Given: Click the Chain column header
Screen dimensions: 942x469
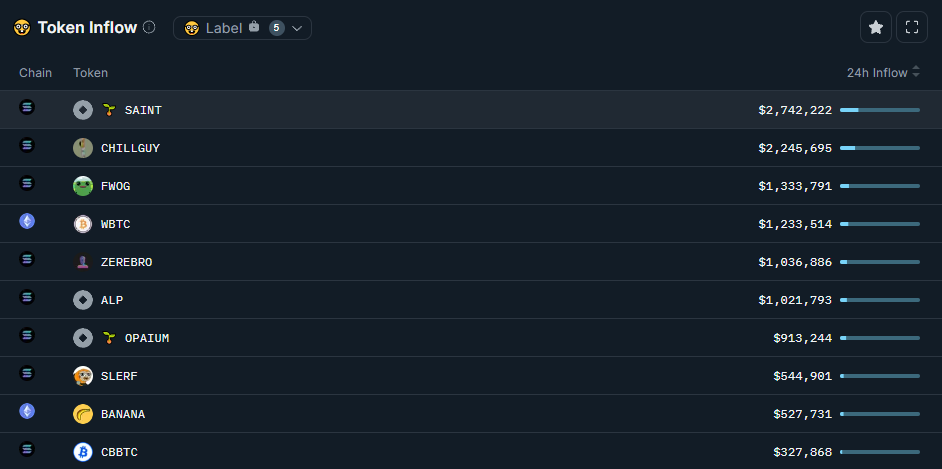Looking at the screenshot, I should (x=36, y=72).
